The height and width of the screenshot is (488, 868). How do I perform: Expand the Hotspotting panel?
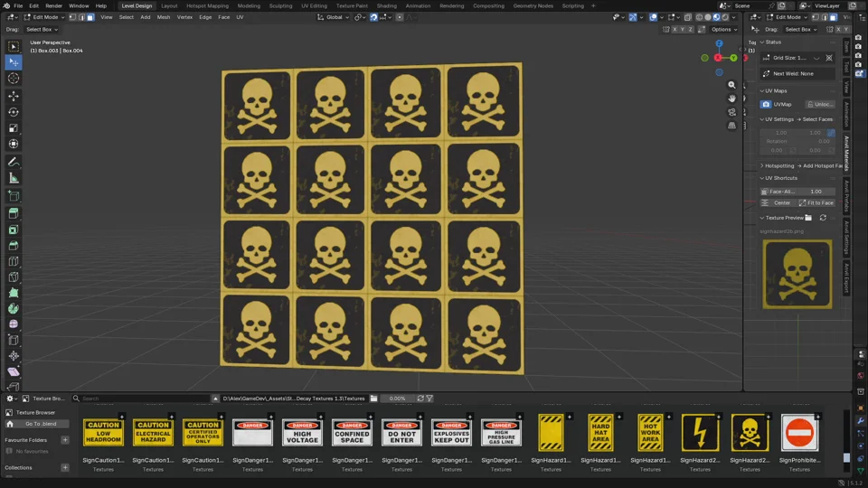[x=762, y=166]
